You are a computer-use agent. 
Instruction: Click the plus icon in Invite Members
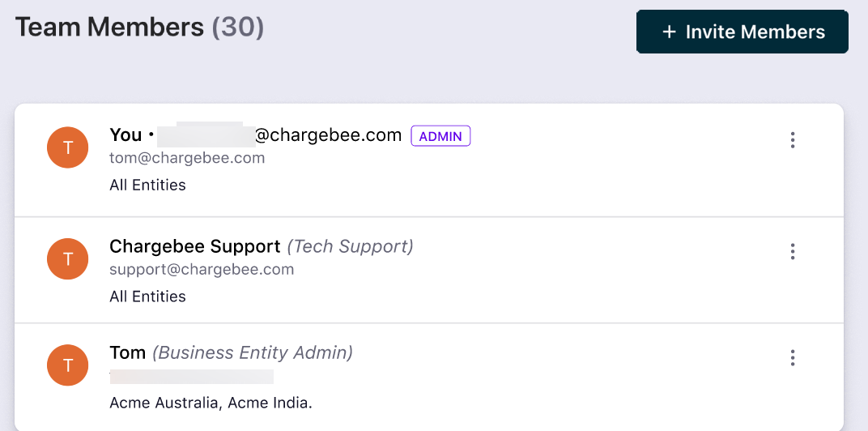[669, 32]
